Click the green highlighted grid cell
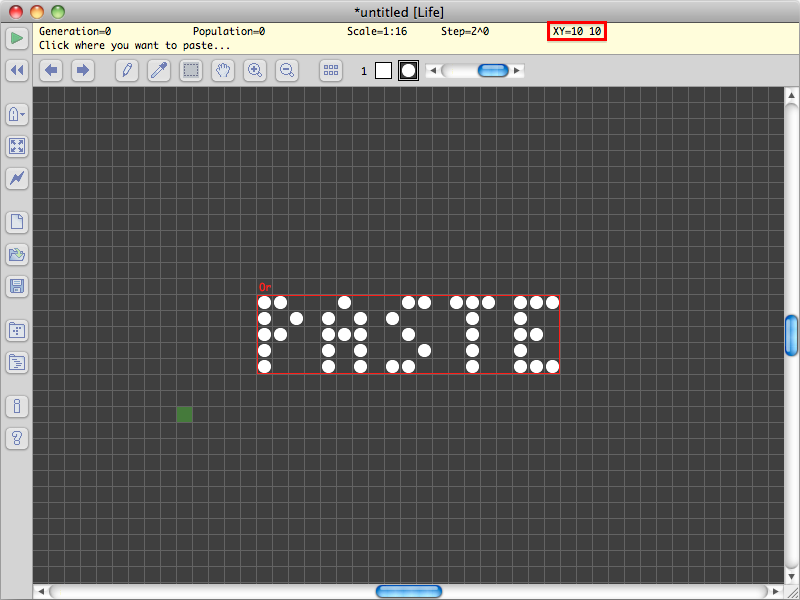 point(184,414)
